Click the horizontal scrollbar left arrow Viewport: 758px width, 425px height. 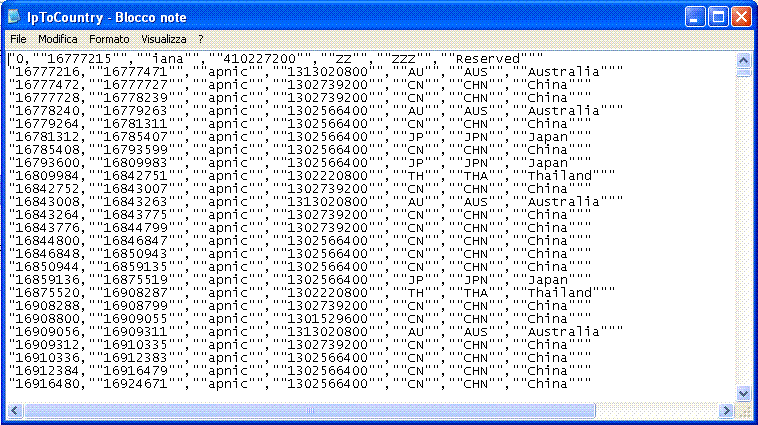(x=15, y=410)
